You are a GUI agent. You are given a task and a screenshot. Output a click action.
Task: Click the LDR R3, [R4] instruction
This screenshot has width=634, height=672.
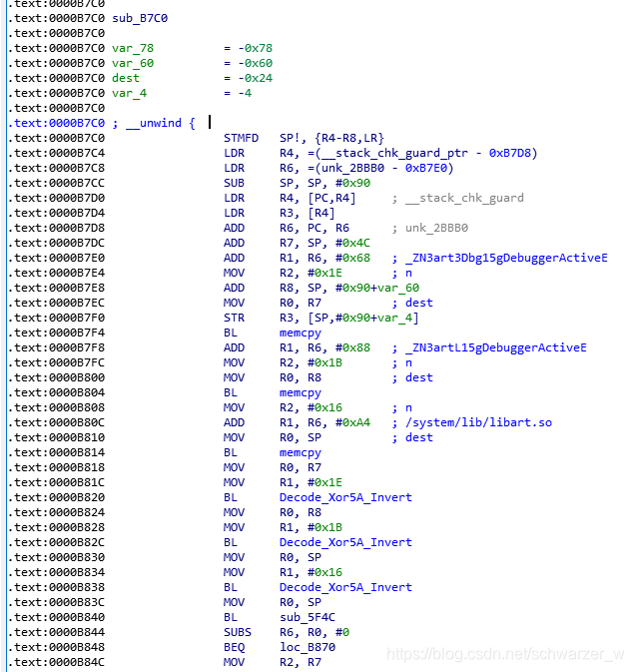[280, 213]
